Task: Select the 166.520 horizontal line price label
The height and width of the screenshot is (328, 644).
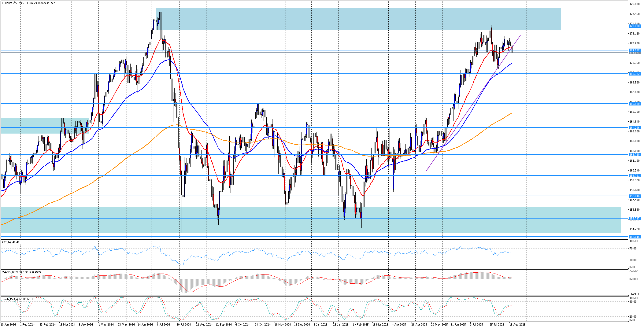Action: [634, 104]
